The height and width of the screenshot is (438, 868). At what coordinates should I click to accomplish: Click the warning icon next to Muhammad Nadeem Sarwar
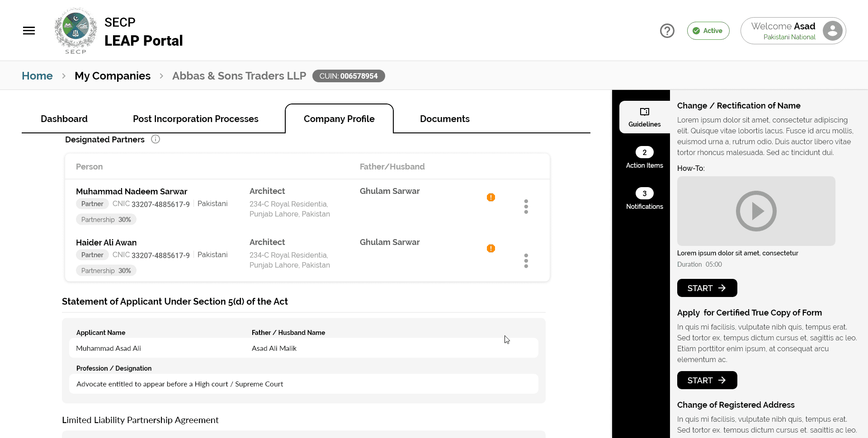[491, 198]
